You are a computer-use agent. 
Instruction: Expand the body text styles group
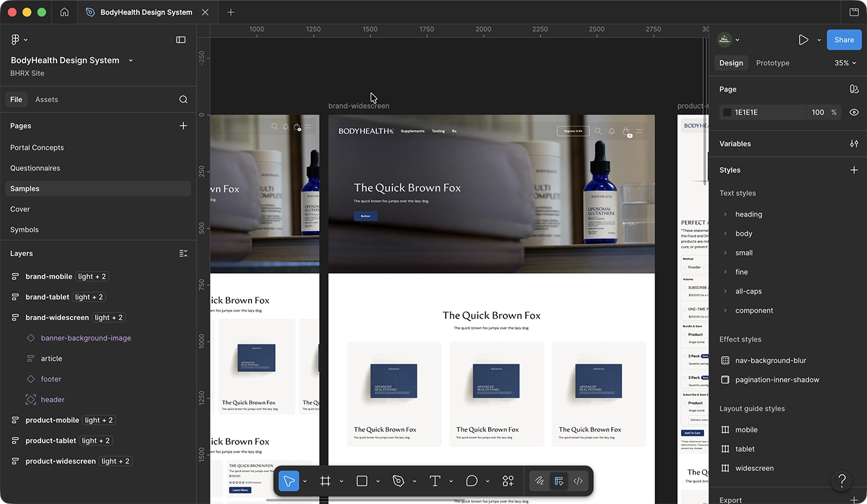[x=725, y=233]
